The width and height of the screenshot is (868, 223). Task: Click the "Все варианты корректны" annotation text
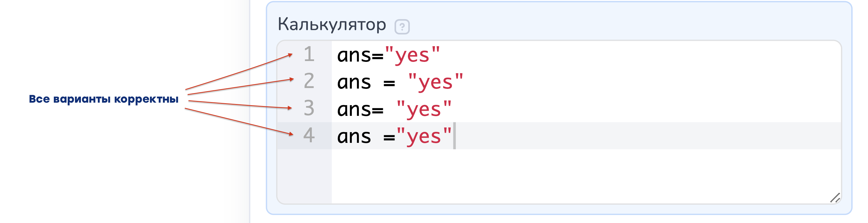104,99
